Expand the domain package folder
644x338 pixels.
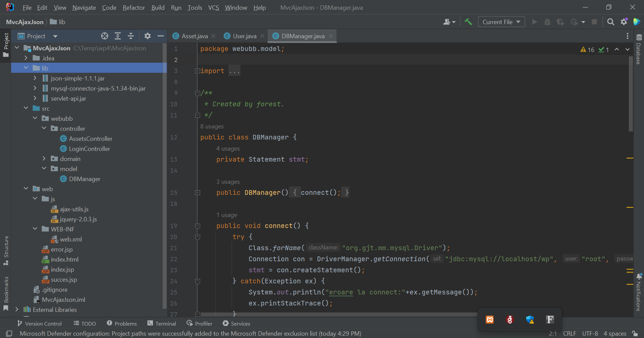44,159
